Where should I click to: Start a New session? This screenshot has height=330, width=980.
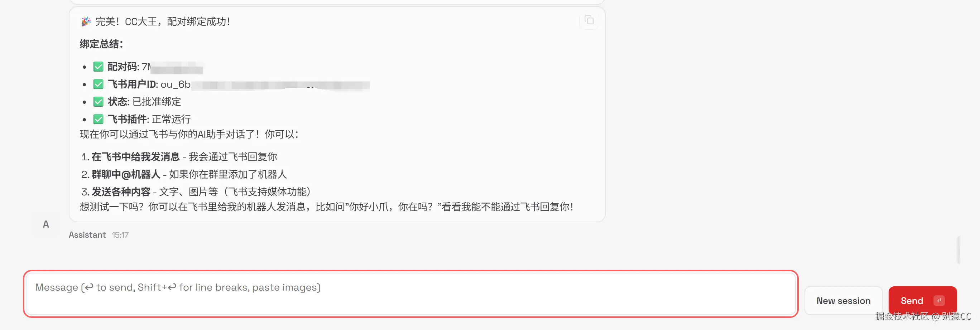tap(843, 300)
